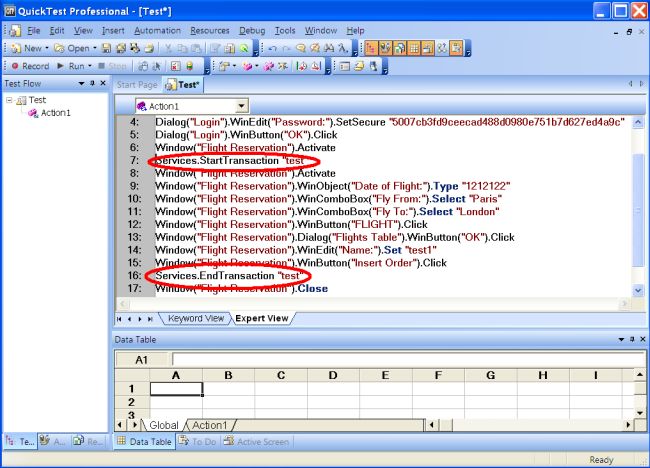
Task: Toggle the Available Keywords pane toolbar button
Action: point(385,48)
